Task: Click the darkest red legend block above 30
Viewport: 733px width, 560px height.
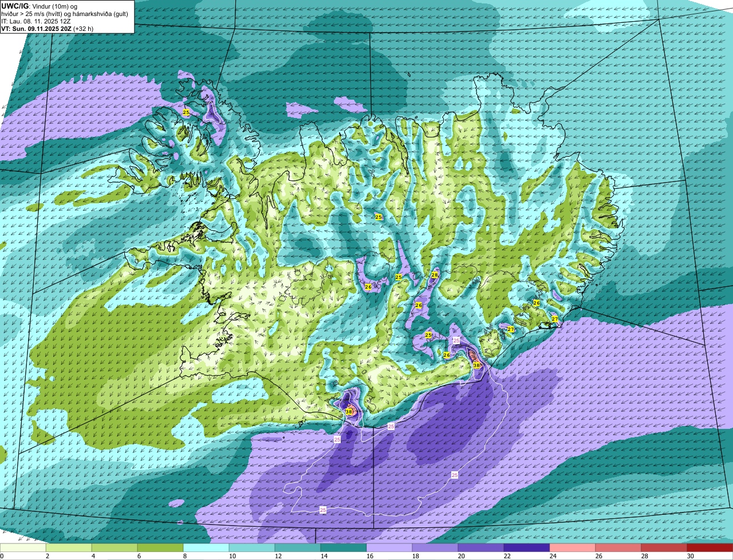Action: click(x=710, y=547)
